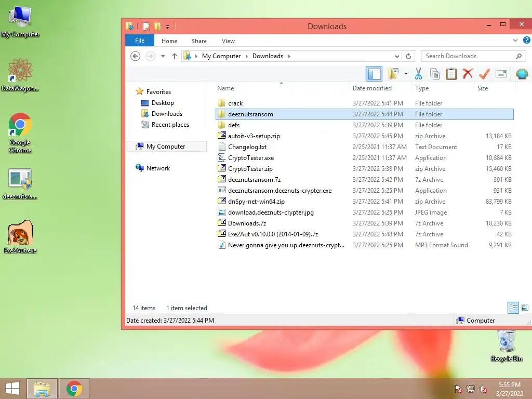
Task: Click the Copy icon in toolbar
Action: coord(435,74)
